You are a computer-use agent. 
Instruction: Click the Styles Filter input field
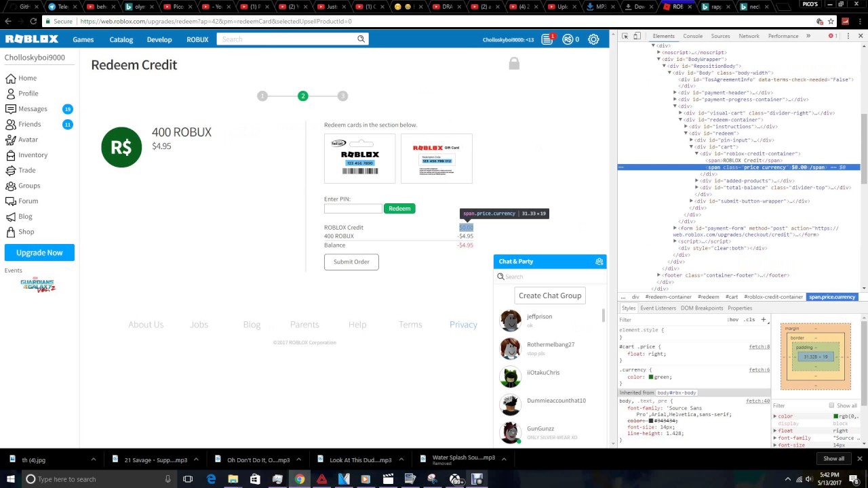[671, 320]
